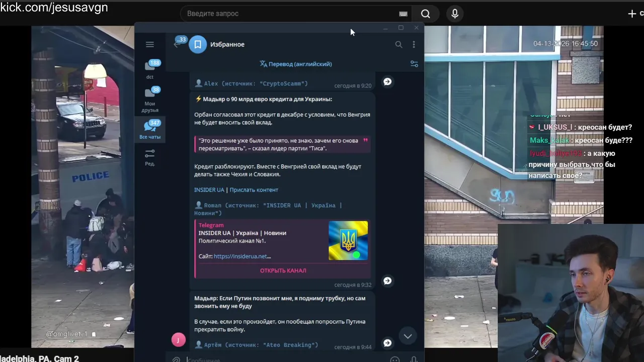Open the Прислать контент link
Image resolution: width=644 pixels, height=362 pixels.
tap(254, 190)
